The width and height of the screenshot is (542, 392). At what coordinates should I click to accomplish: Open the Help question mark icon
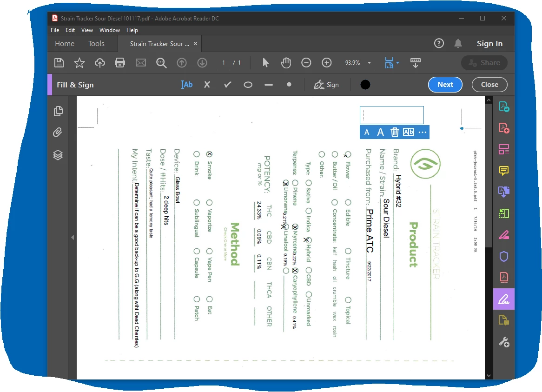click(x=439, y=43)
